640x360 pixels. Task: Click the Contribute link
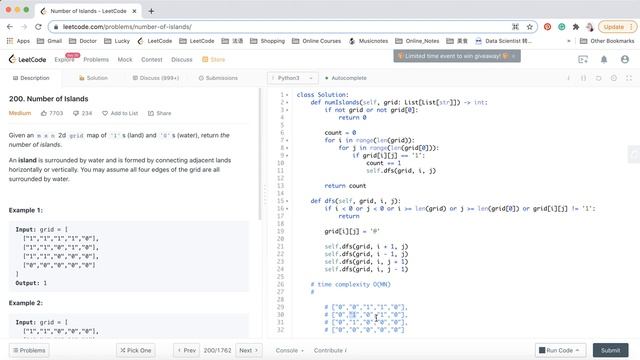coord(330,350)
